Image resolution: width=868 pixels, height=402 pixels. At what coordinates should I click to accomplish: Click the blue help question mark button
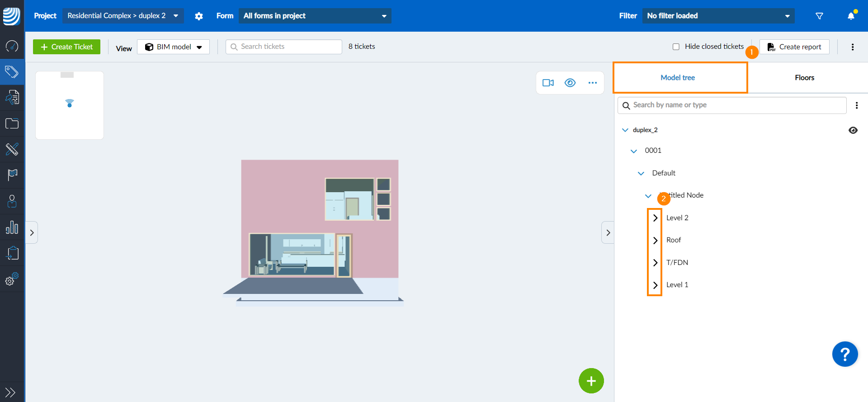tap(844, 354)
